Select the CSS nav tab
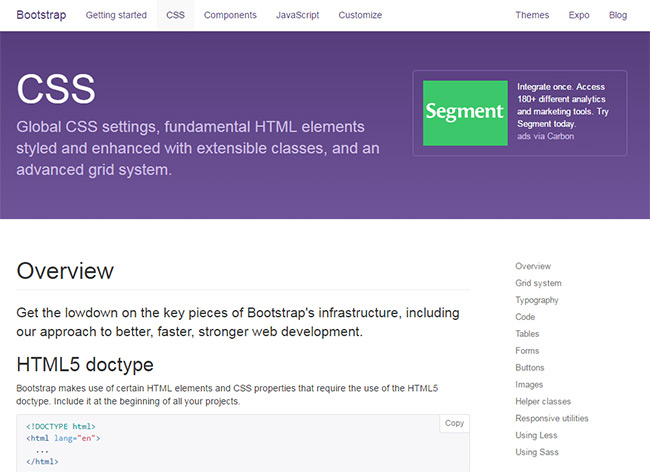The image size is (650, 472). pyautogui.click(x=175, y=15)
